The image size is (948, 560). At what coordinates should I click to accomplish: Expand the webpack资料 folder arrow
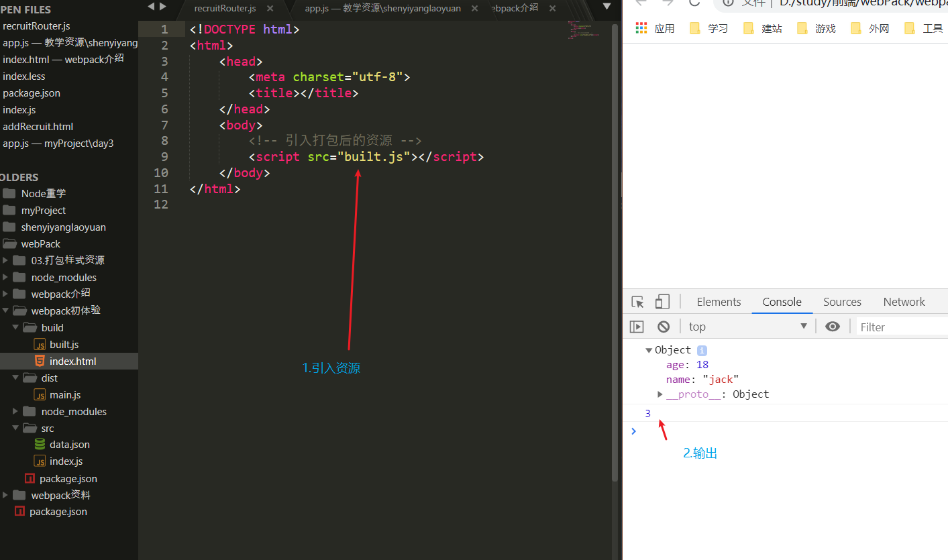(x=6, y=495)
